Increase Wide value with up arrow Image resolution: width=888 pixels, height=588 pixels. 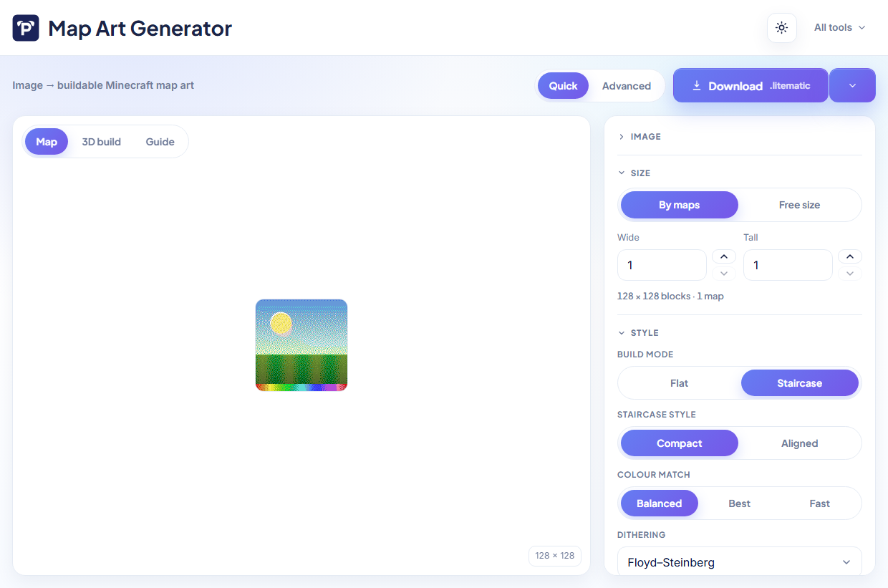pyautogui.click(x=724, y=256)
